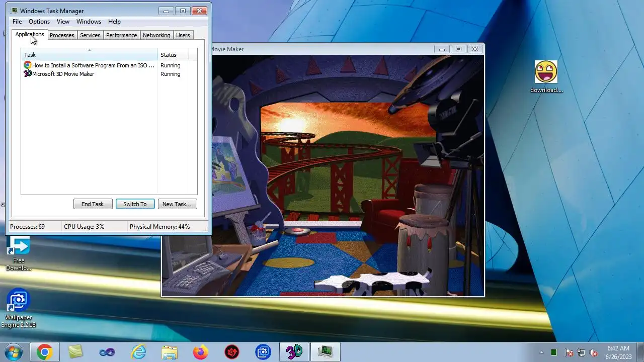Image resolution: width=644 pixels, height=362 pixels.
Task: Click the Task Manager title bar icon
Action: (x=14, y=11)
